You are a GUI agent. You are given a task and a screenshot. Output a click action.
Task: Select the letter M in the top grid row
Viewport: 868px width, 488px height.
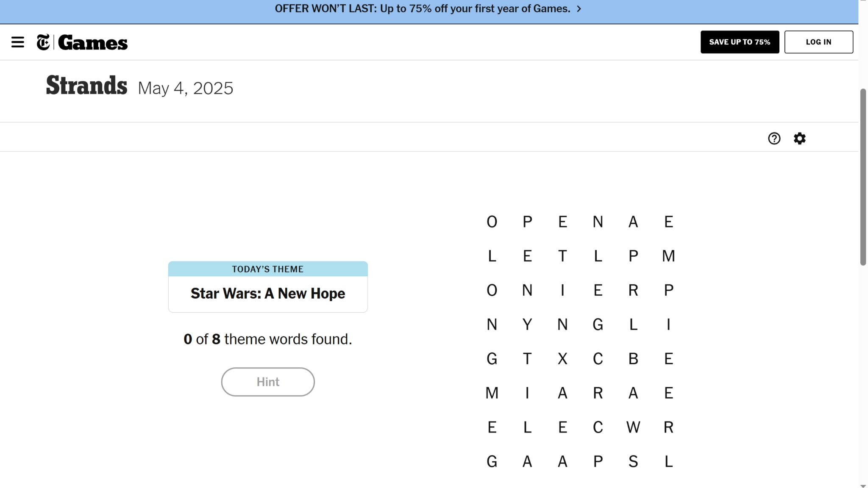(668, 256)
